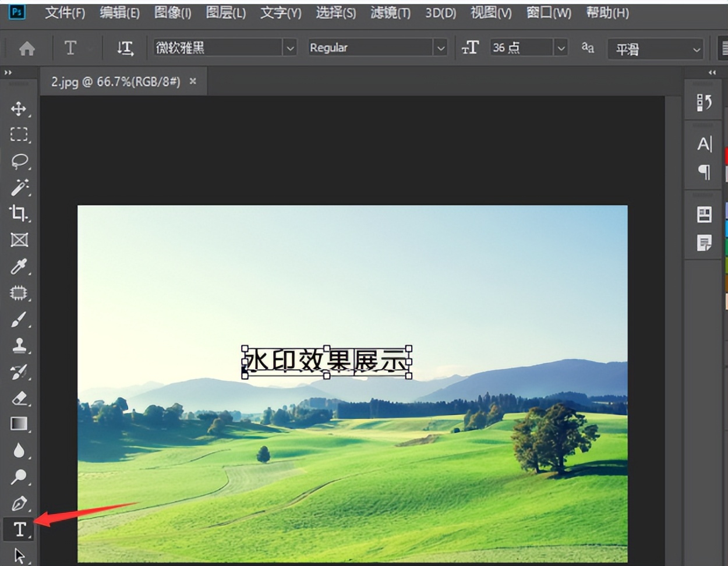
Task: Open the font family dropdown showing 微软雅黑
Action: pyautogui.click(x=290, y=48)
